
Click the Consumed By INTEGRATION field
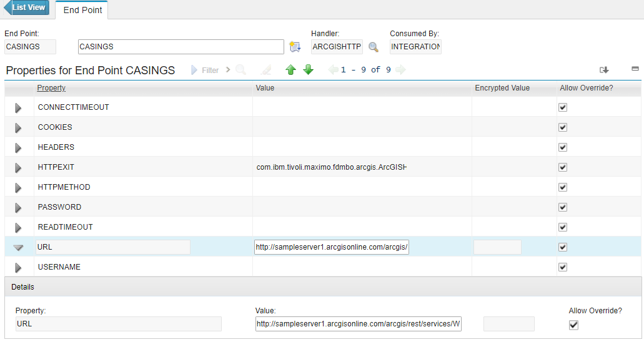[x=415, y=47]
